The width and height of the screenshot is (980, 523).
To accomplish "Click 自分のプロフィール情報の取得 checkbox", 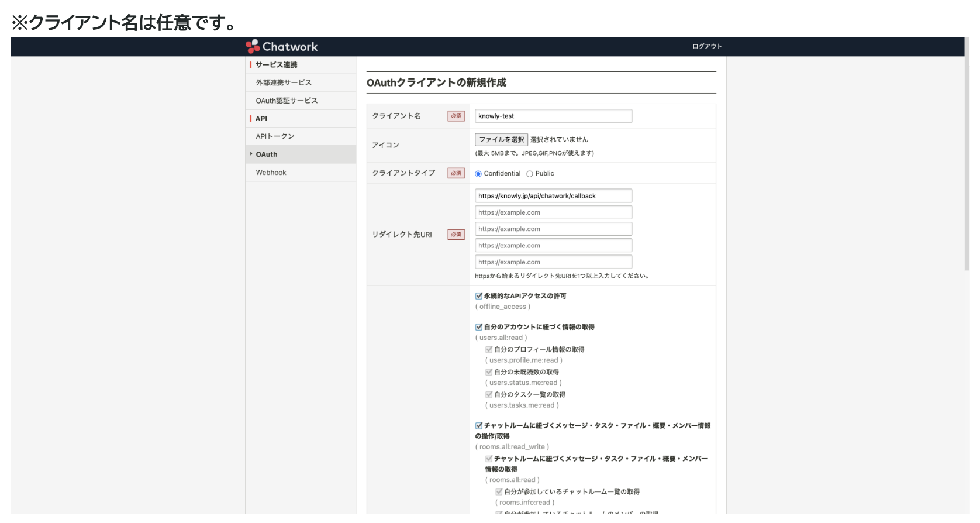I will click(x=489, y=350).
